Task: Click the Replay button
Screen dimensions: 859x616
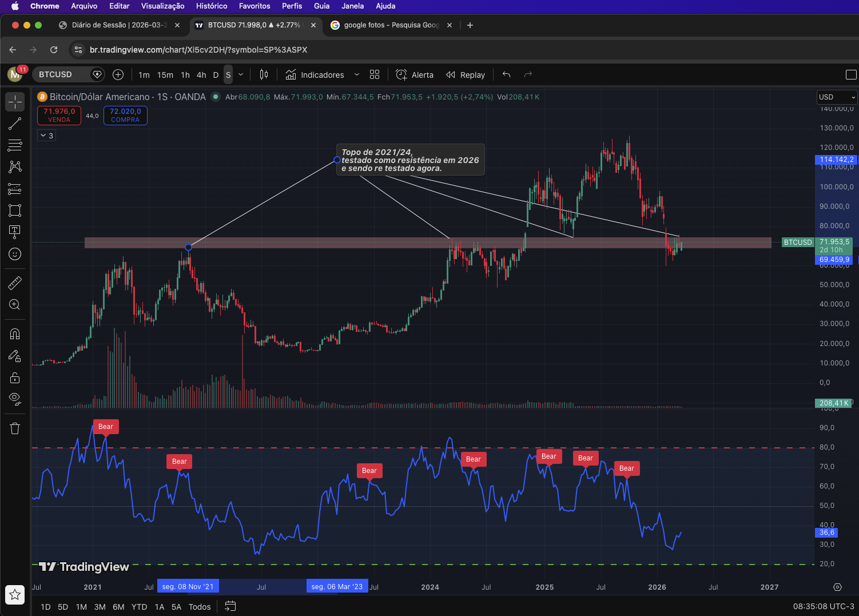Action: pos(466,75)
